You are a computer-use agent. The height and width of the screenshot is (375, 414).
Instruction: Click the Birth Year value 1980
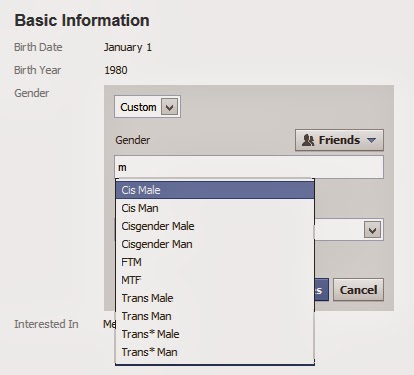pos(116,70)
